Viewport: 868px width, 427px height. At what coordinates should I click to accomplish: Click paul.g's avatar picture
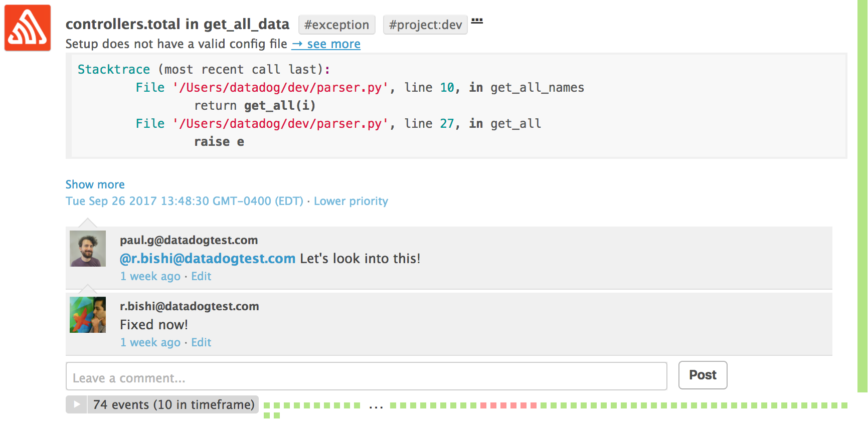click(88, 249)
